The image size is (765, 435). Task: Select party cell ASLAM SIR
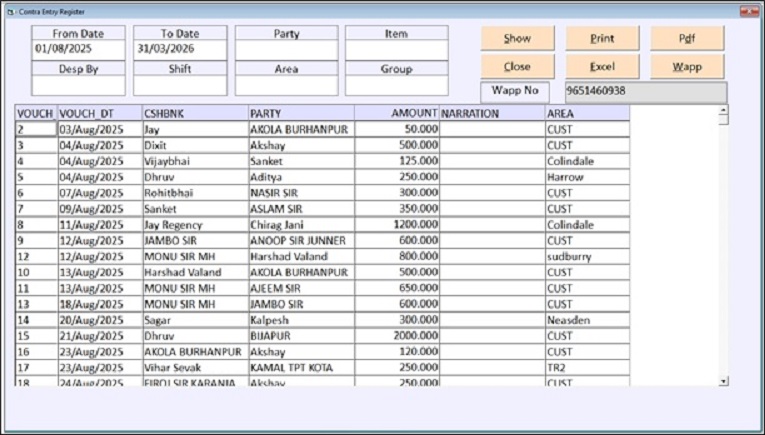(x=302, y=209)
